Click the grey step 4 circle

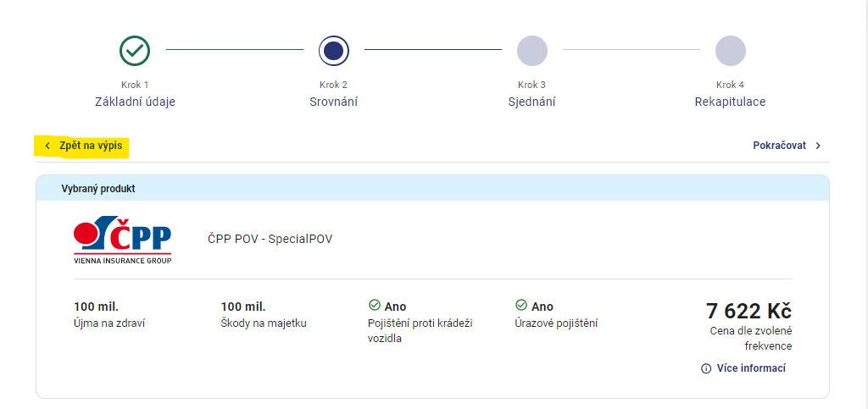click(x=730, y=50)
